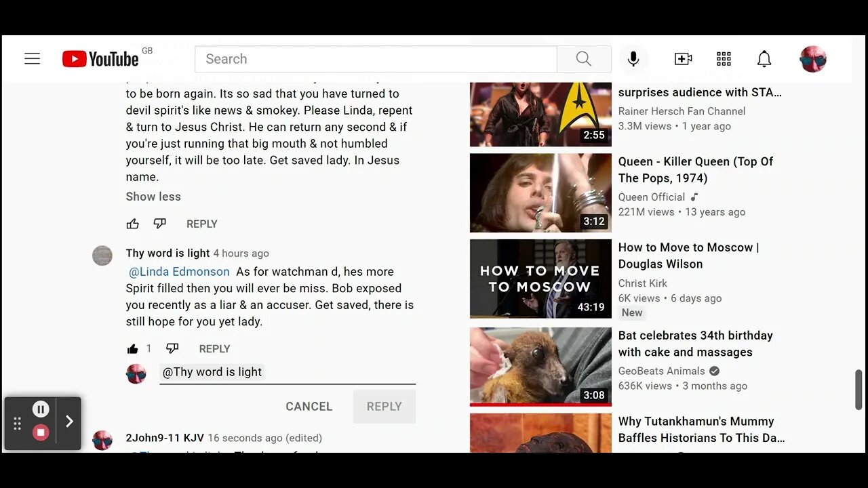The image size is (868, 488).
Task: Open the 2John9-11 KJV commenter avatar
Action: (102, 440)
